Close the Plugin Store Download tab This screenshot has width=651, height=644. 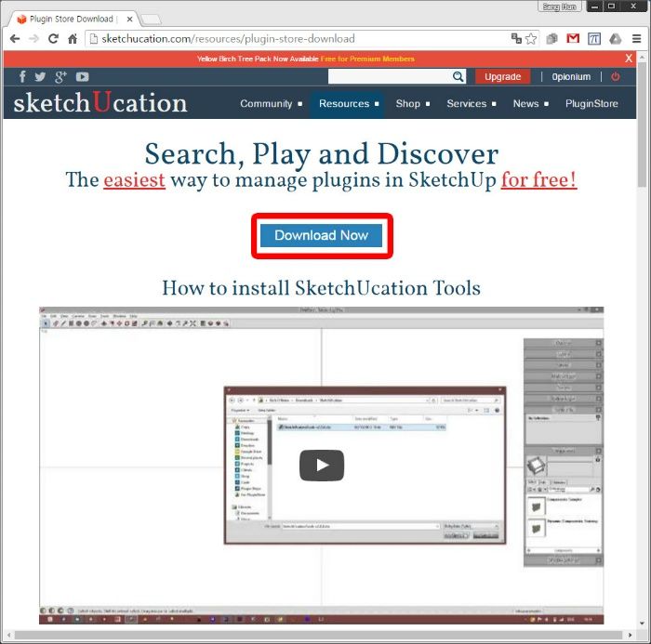tap(129, 20)
